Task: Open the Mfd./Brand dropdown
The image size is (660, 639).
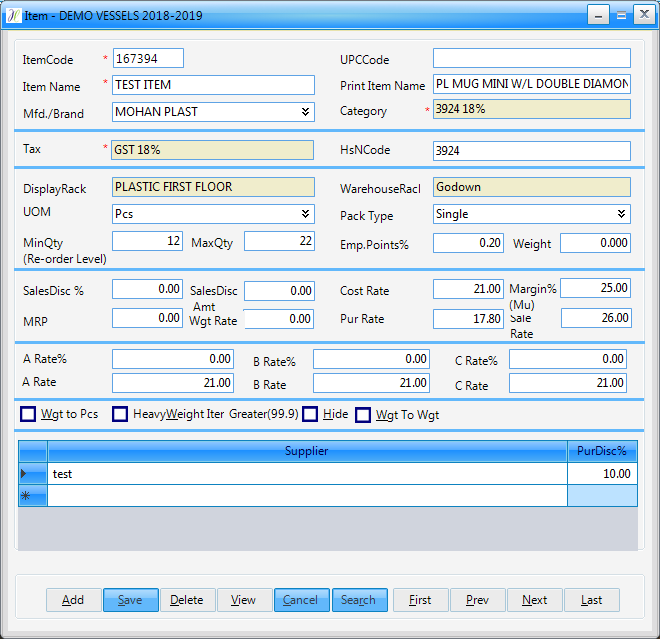Action: pos(306,112)
